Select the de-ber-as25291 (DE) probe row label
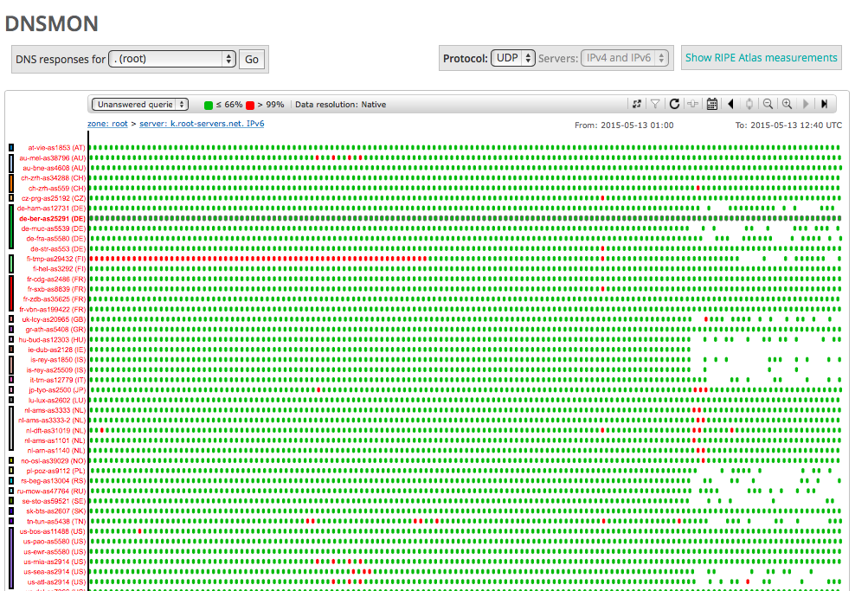This screenshot has width=868, height=591. pyautogui.click(x=52, y=219)
